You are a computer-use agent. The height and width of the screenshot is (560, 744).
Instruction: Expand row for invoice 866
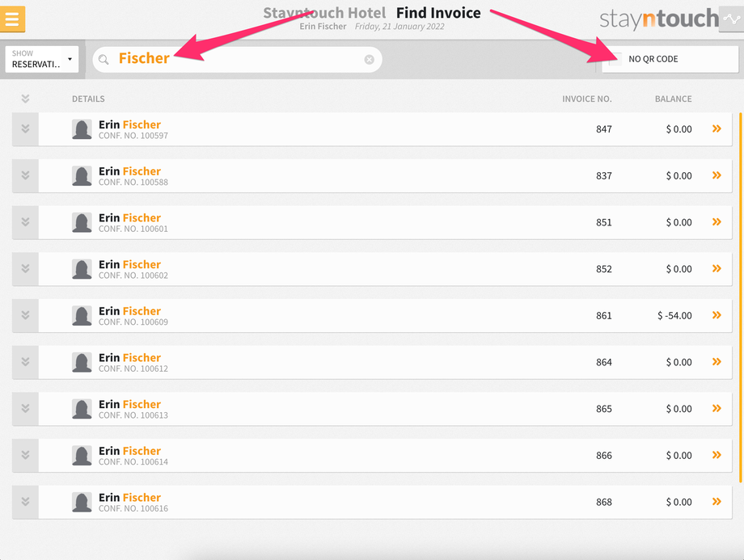click(25, 455)
